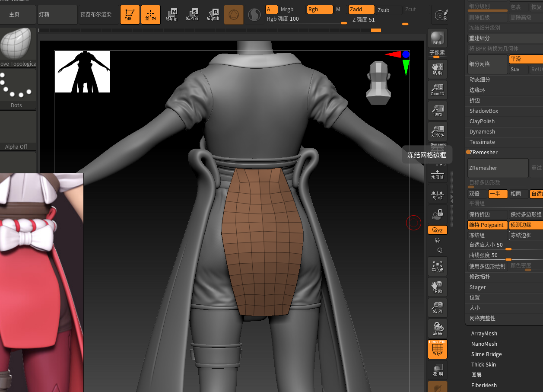543x392 pixels.
Task: Activate the 移动轴 move gizmo icon
Action: 171,15
